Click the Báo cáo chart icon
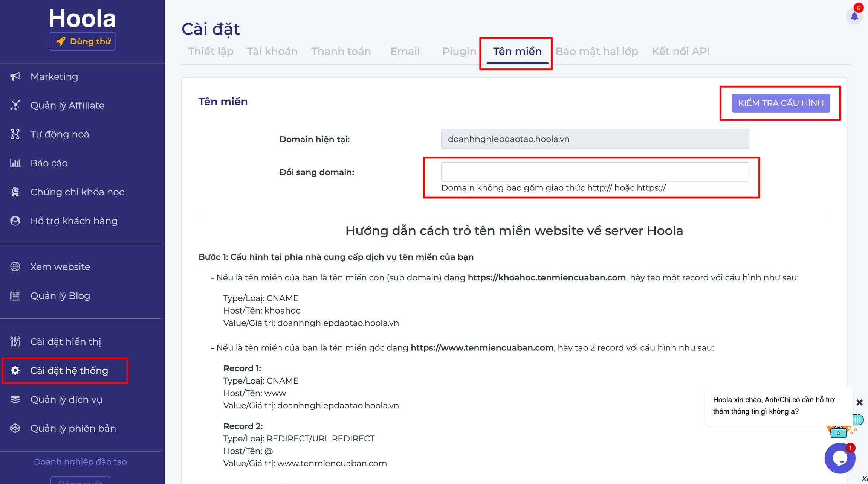 (15, 163)
